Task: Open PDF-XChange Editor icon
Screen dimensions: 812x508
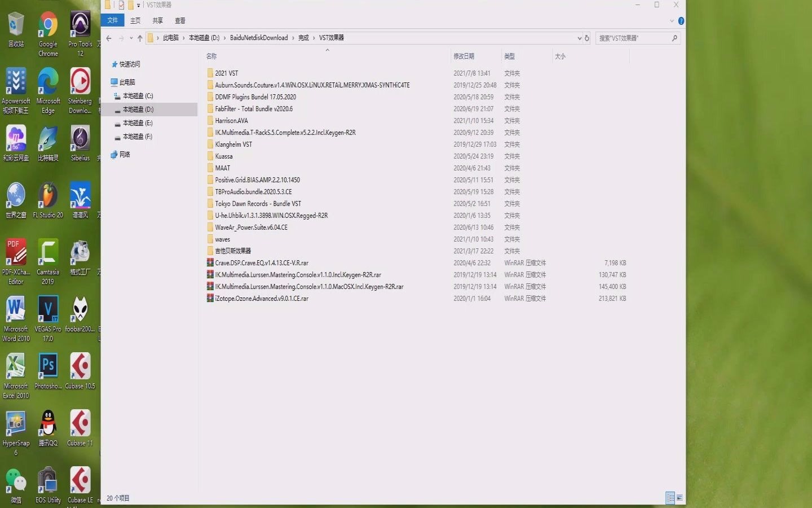Action: [16, 261]
